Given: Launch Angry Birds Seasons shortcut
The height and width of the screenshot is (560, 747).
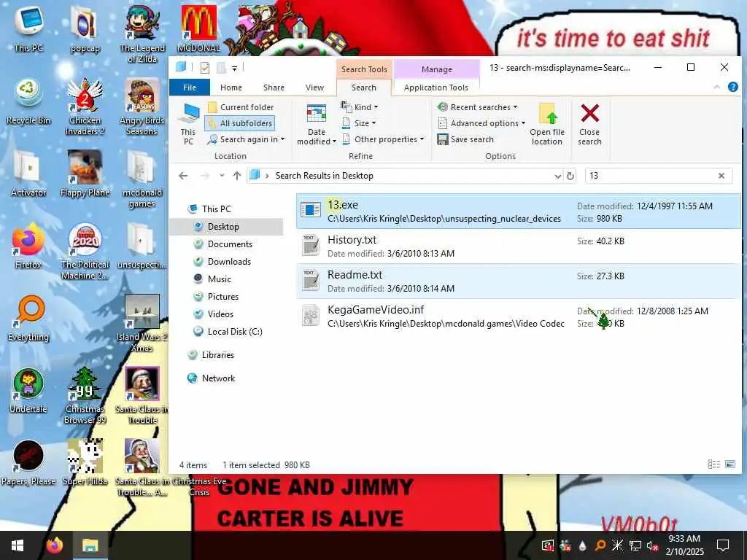Looking at the screenshot, I should 142,106.
